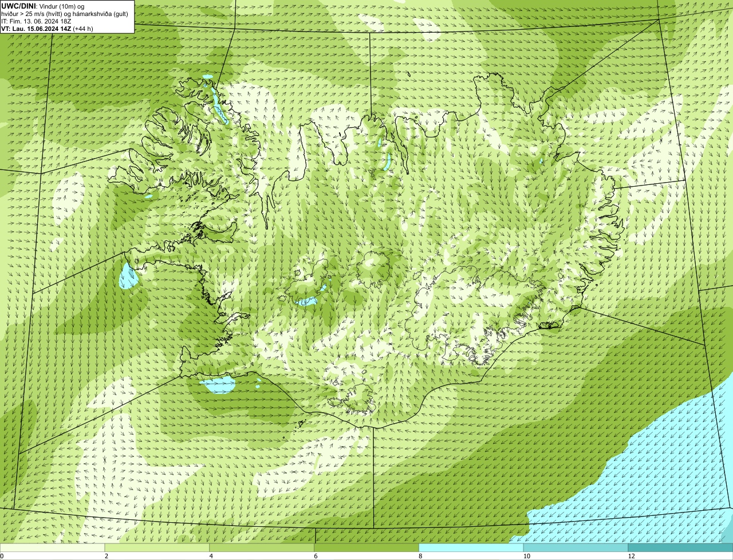
Task: Click the teal swatch above 12 m/s
Action: [x=680, y=547]
